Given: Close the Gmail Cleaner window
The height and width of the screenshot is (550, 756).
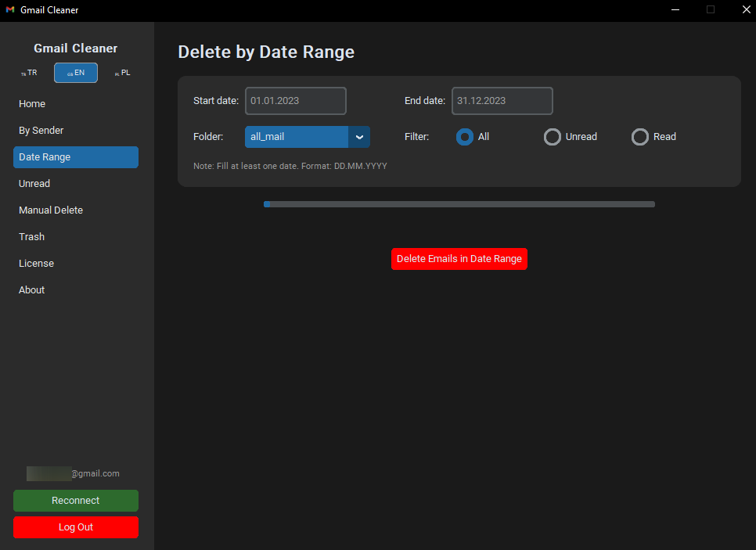Looking at the screenshot, I should 746,9.
